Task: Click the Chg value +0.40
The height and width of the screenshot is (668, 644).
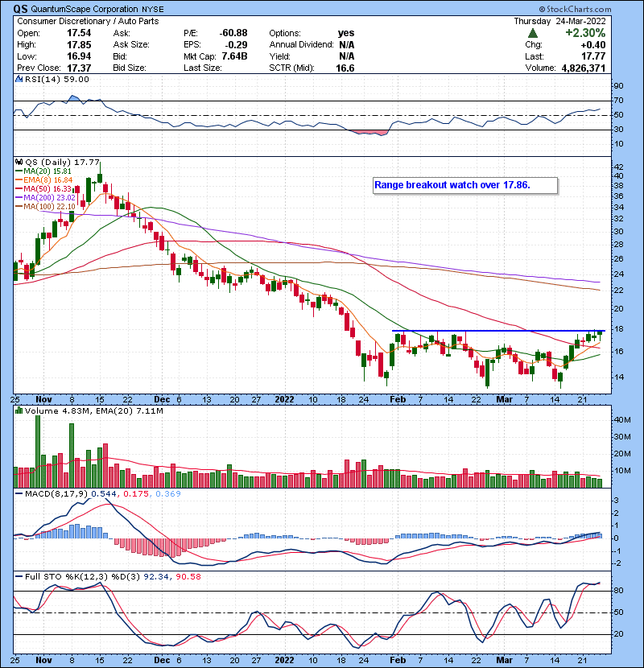Action: [592, 45]
